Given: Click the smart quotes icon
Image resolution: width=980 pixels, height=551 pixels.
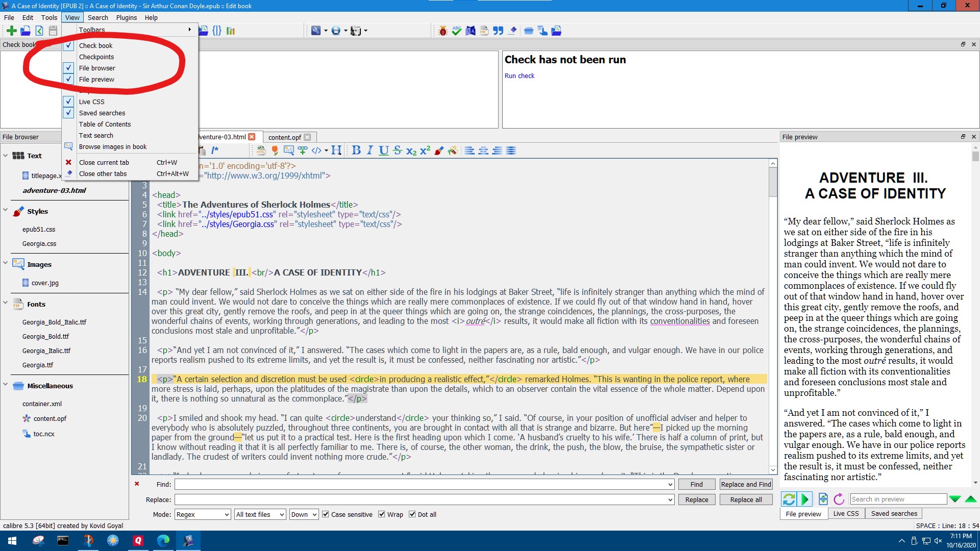Looking at the screenshot, I should pos(498,31).
